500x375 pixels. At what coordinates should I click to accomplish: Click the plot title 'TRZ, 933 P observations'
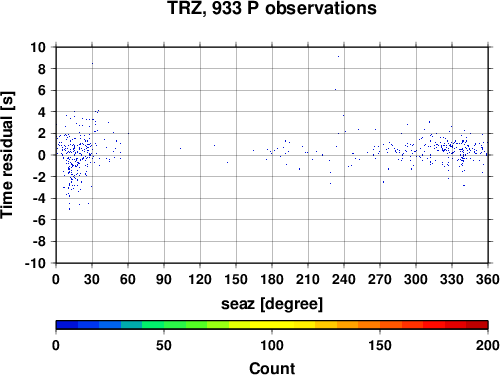pos(272,8)
